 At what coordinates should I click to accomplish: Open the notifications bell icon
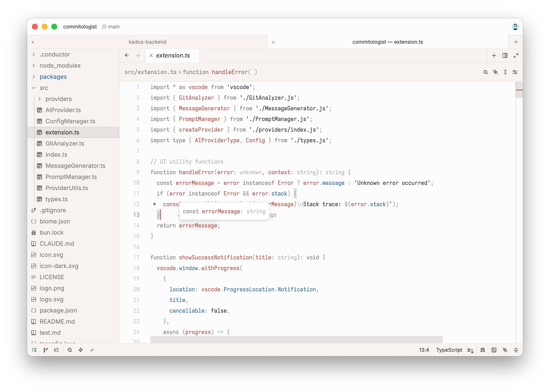[516, 350]
